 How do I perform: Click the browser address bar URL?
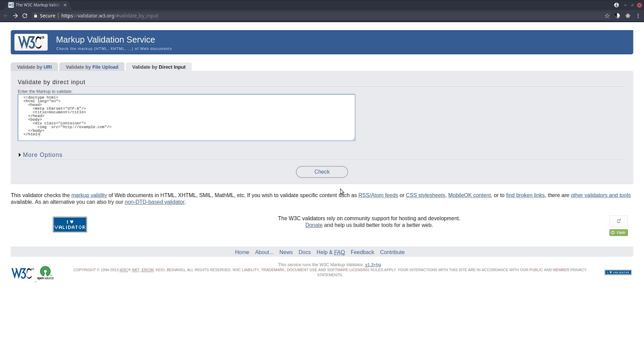(x=110, y=16)
